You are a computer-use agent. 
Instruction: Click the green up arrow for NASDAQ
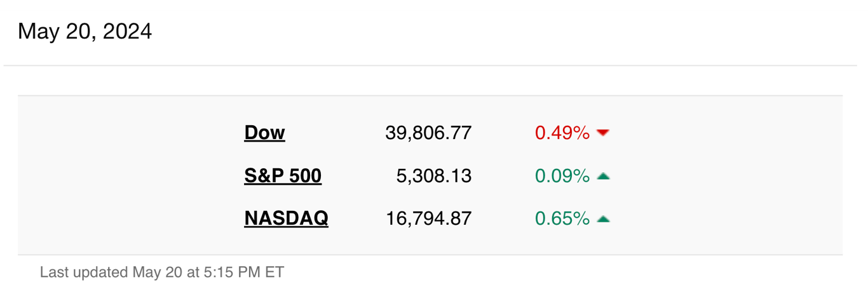(x=603, y=219)
